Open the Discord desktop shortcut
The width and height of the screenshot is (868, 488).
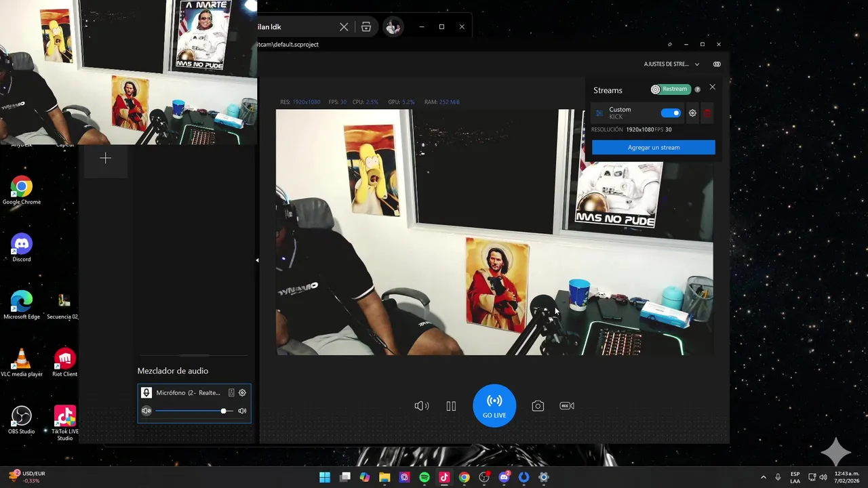point(22,248)
